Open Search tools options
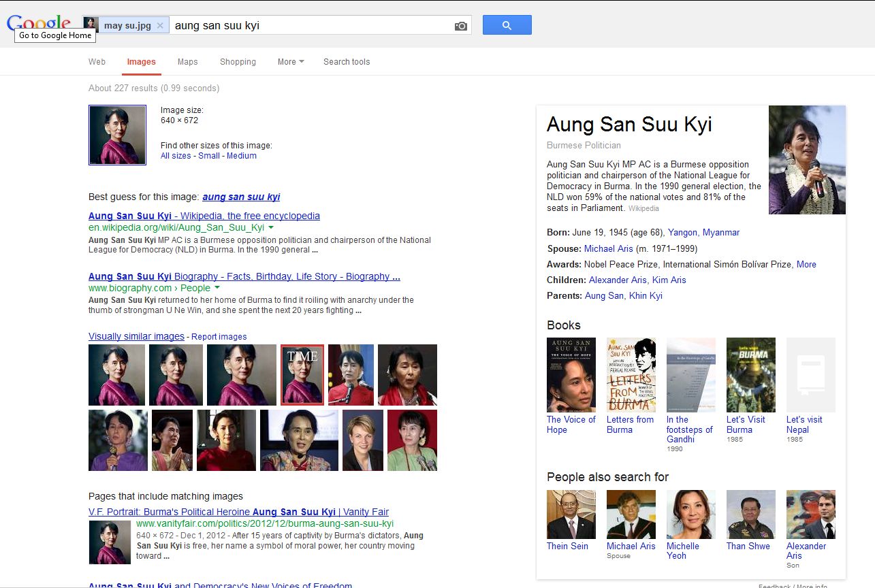Image resolution: width=875 pixels, height=588 pixels. 347,62
